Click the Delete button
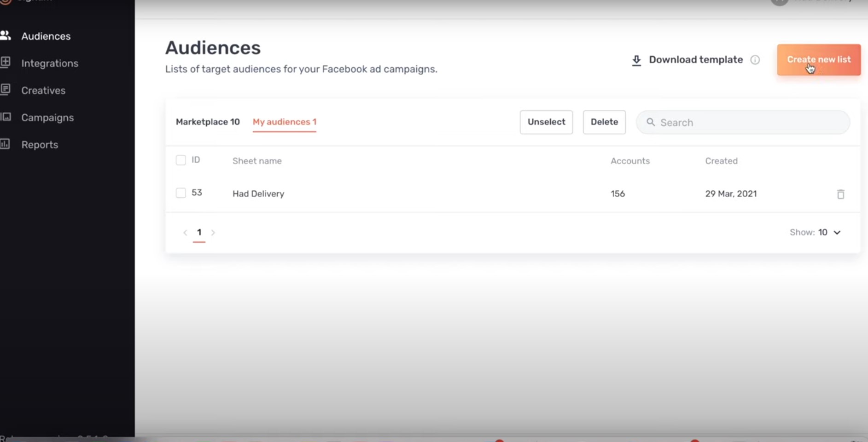This screenshot has height=442, width=868. click(604, 122)
